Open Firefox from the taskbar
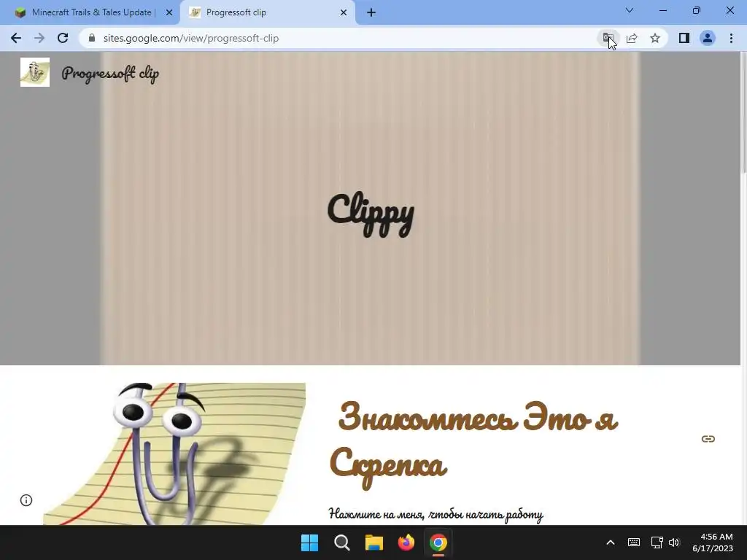This screenshot has width=747, height=560. point(406,542)
